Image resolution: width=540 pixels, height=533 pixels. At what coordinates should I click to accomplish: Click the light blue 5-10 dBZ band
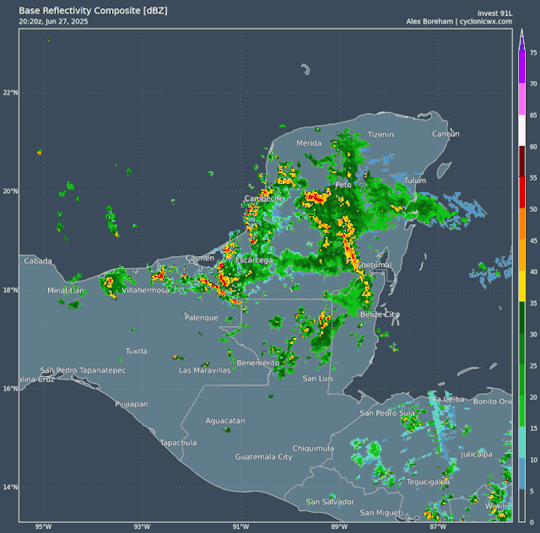click(522, 474)
